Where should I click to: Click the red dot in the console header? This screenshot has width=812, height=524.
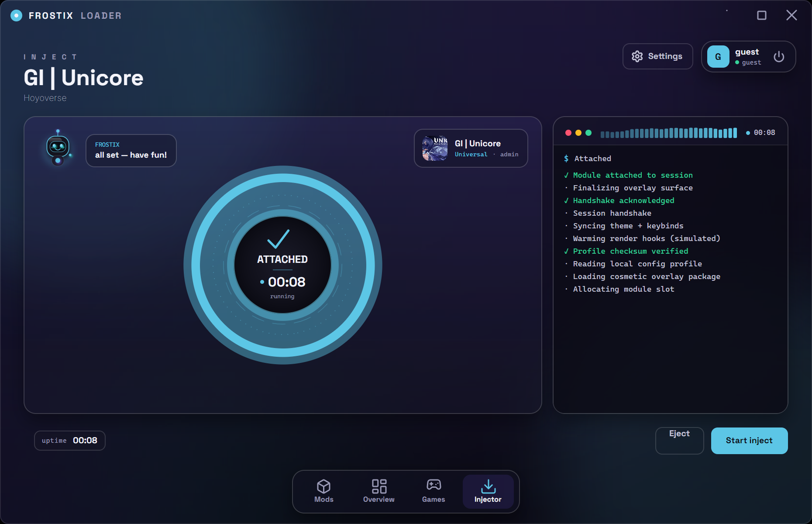pos(568,133)
